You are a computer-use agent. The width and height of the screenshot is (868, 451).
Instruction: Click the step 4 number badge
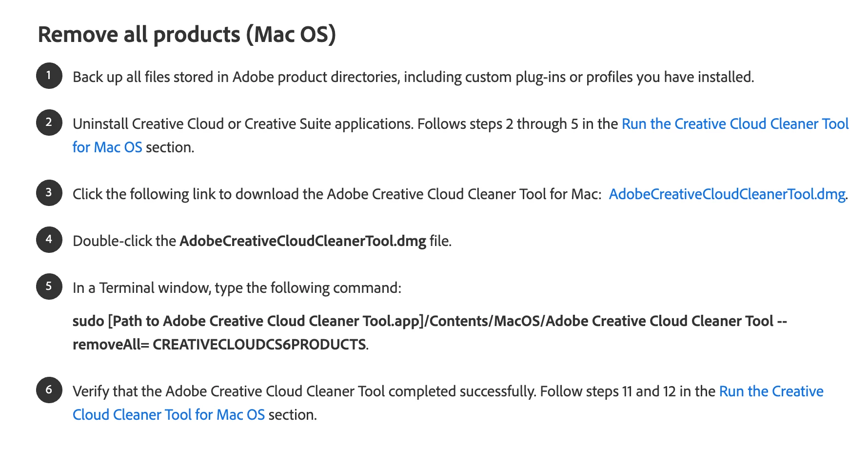click(x=49, y=240)
